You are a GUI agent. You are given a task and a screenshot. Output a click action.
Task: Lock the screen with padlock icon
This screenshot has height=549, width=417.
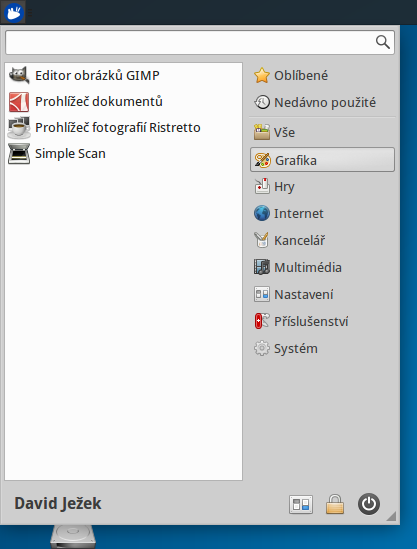(335, 504)
